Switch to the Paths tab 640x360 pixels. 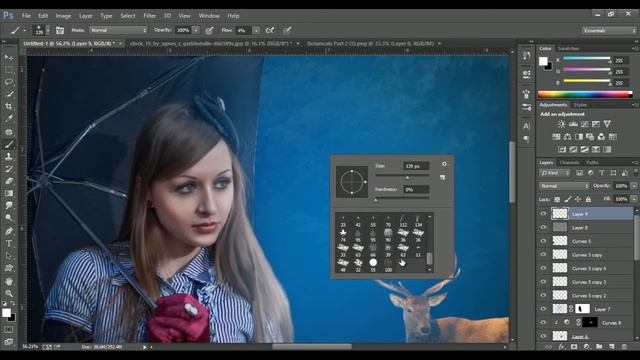[592, 162]
